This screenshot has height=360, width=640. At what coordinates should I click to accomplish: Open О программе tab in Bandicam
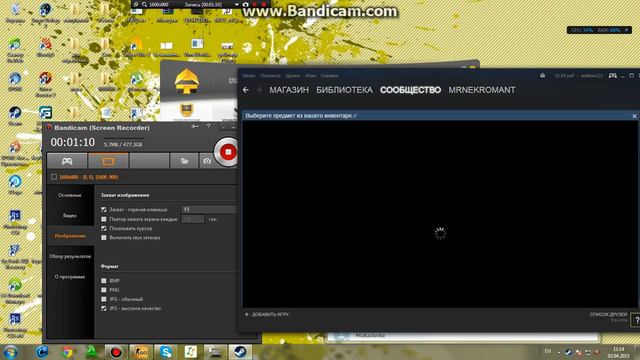tap(70, 277)
